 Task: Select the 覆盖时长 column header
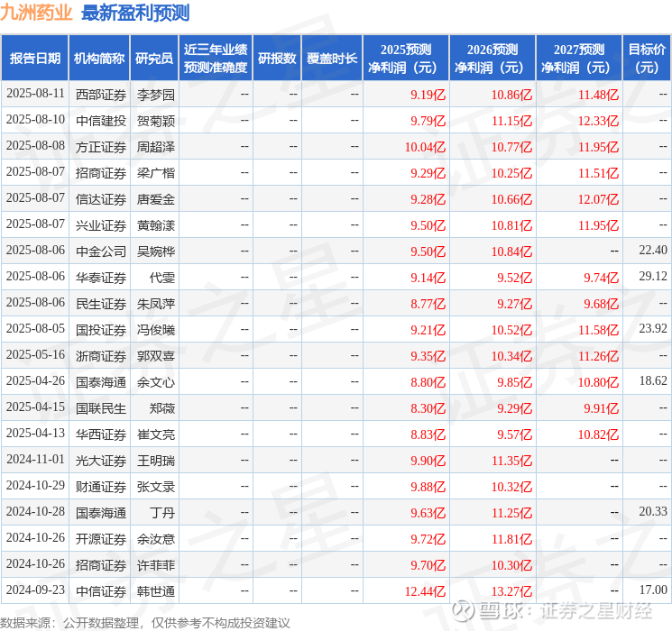332,59
